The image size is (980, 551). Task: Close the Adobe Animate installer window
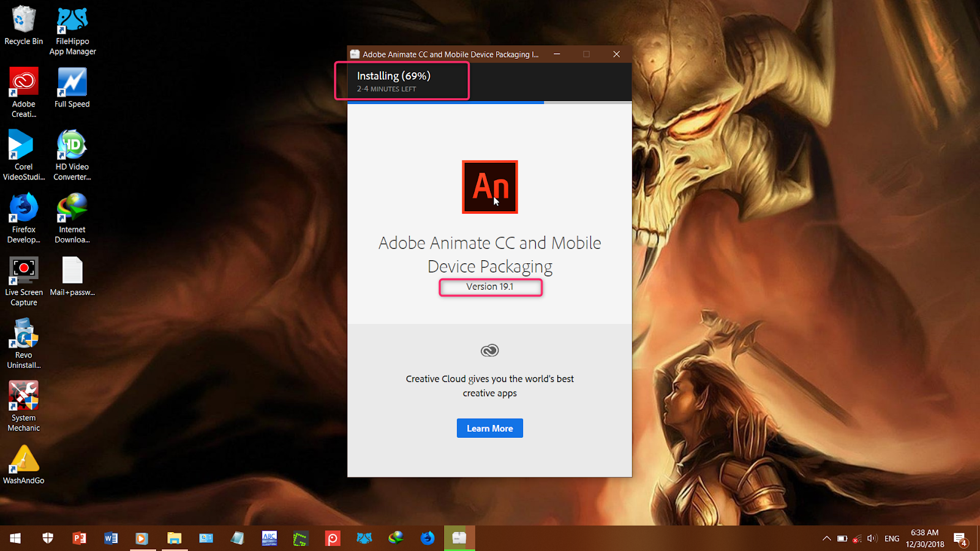(617, 54)
